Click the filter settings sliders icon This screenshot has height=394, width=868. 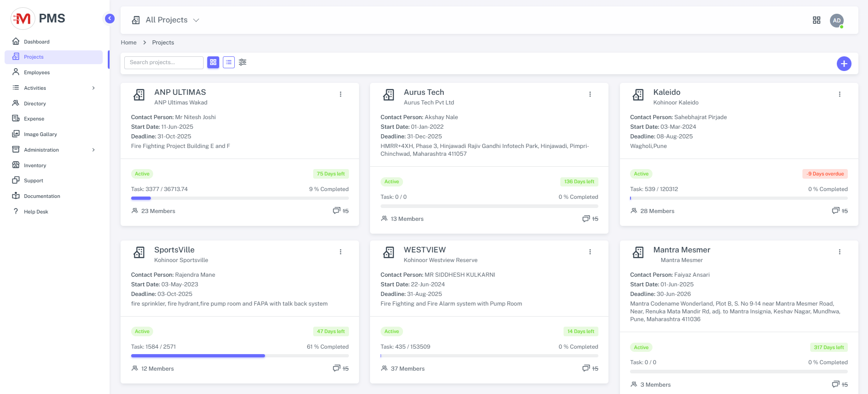tap(243, 62)
